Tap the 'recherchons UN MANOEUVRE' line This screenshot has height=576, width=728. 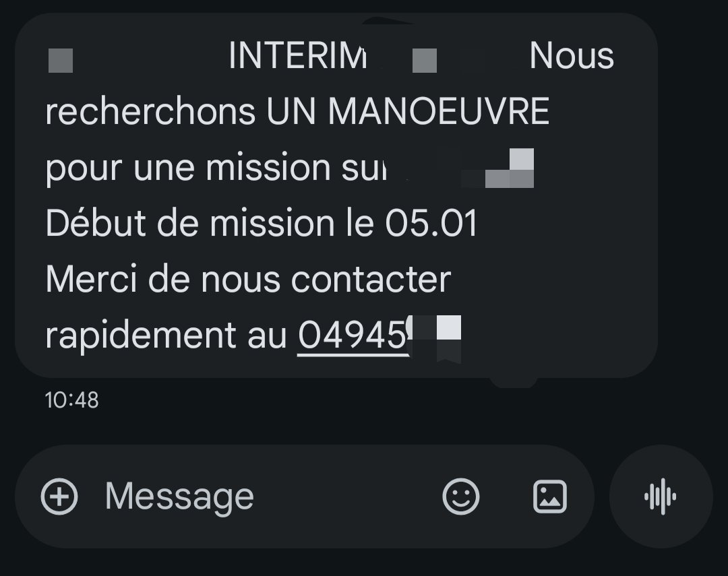tap(297, 112)
